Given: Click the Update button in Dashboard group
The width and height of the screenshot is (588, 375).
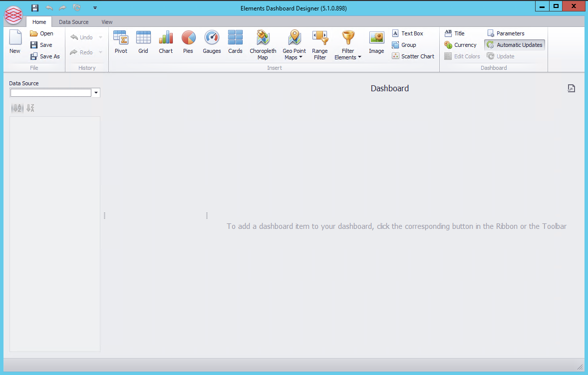Looking at the screenshot, I should pyautogui.click(x=501, y=56).
